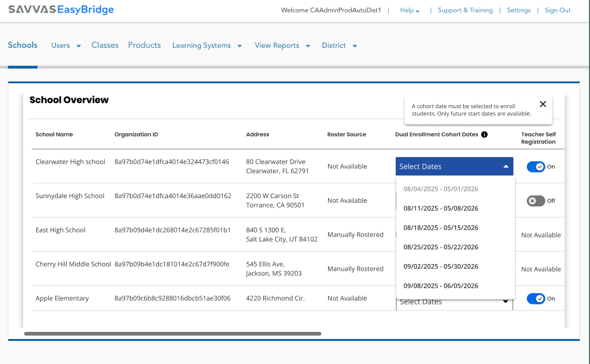Click the Clearwater High school name
The image size is (590, 364).
(x=70, y=162)
